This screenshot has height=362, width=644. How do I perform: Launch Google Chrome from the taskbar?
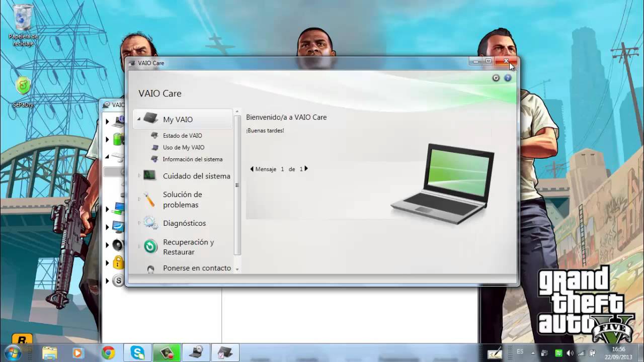(108, 353)
